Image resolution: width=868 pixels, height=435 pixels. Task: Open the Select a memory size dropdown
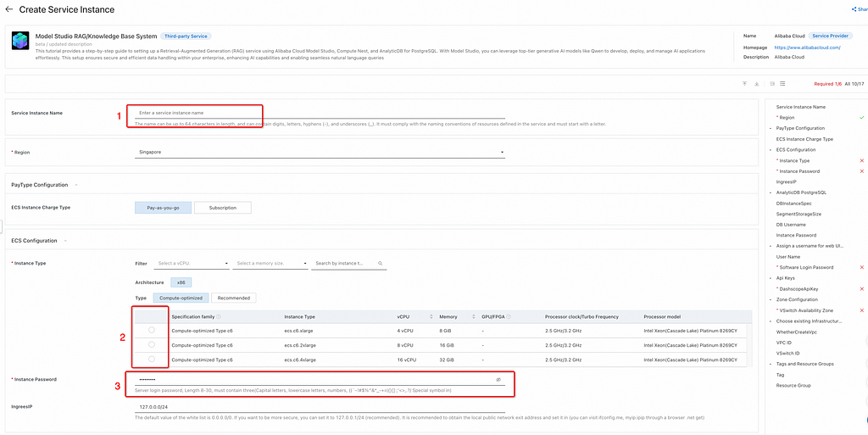coord(270,264)
